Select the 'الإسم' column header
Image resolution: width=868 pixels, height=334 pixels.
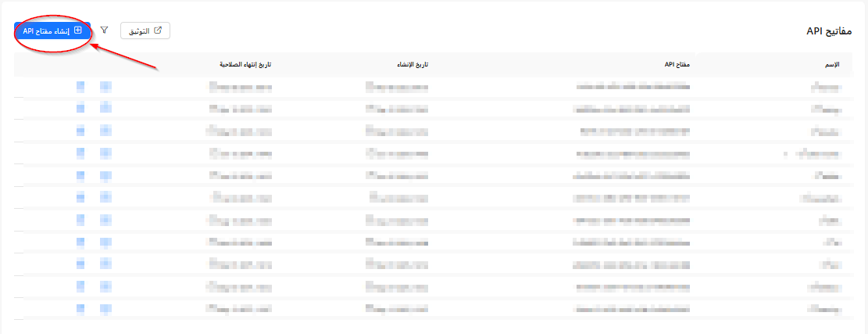(832, 65)
